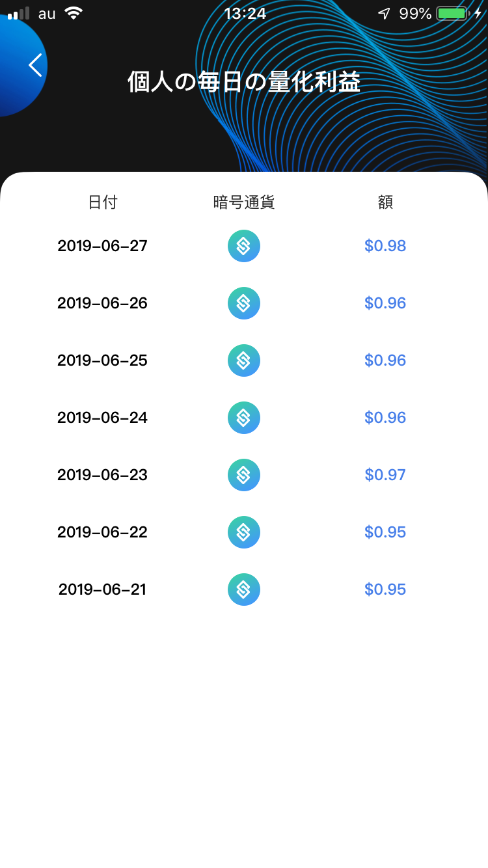The image size is (488, 868).
Task: Tap the 13:24 clock in status bar
Action: coord(245,14)
